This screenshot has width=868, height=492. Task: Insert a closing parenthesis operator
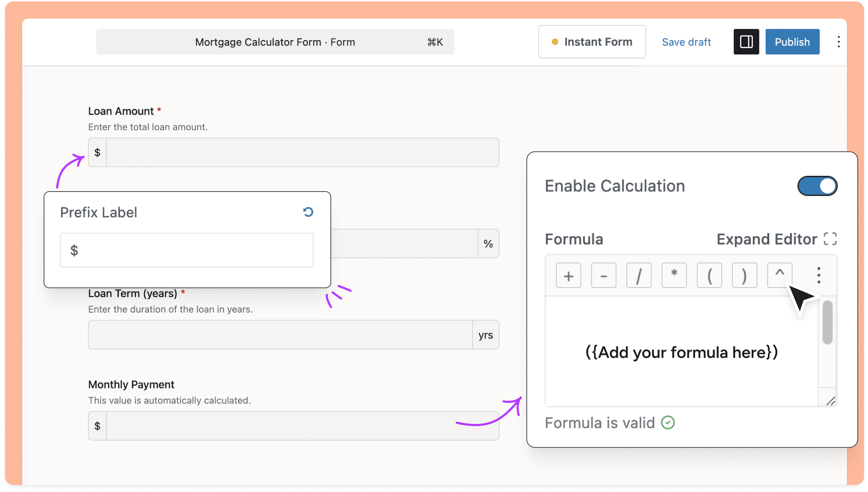coord(745,275)
